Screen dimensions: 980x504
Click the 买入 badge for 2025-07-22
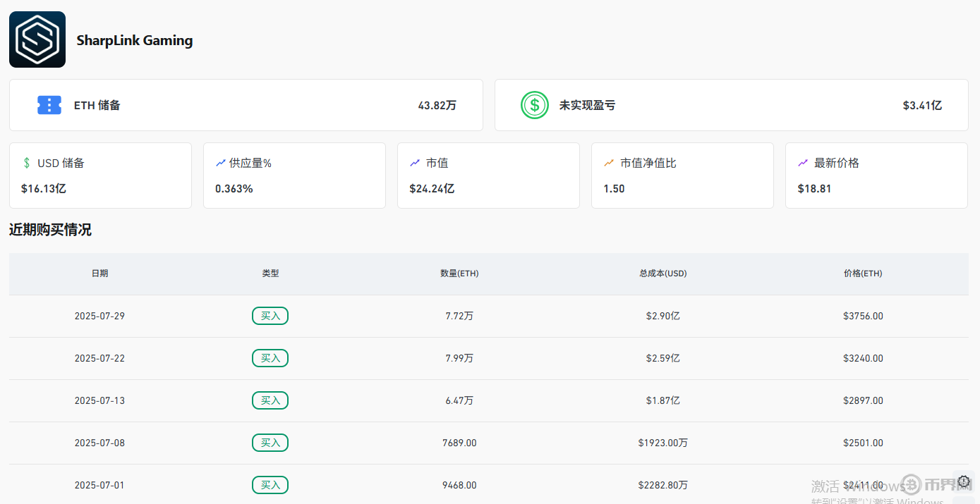[270, 358]
